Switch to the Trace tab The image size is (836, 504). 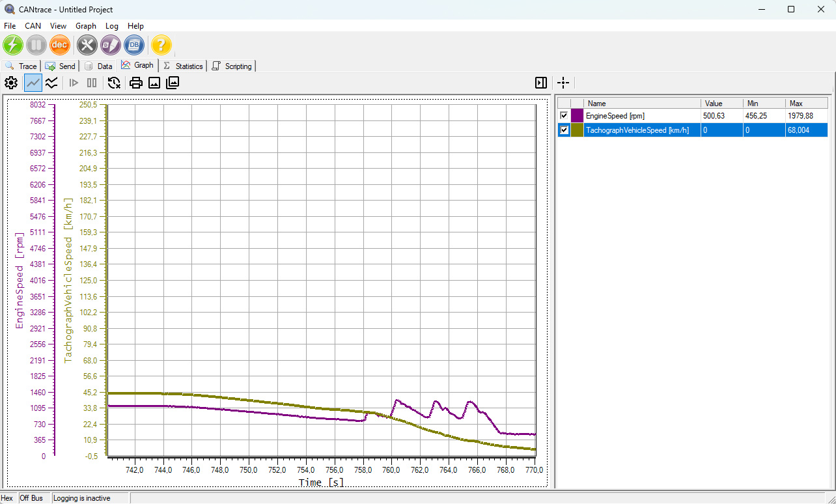pyautogui.click(x=21, y=66)
